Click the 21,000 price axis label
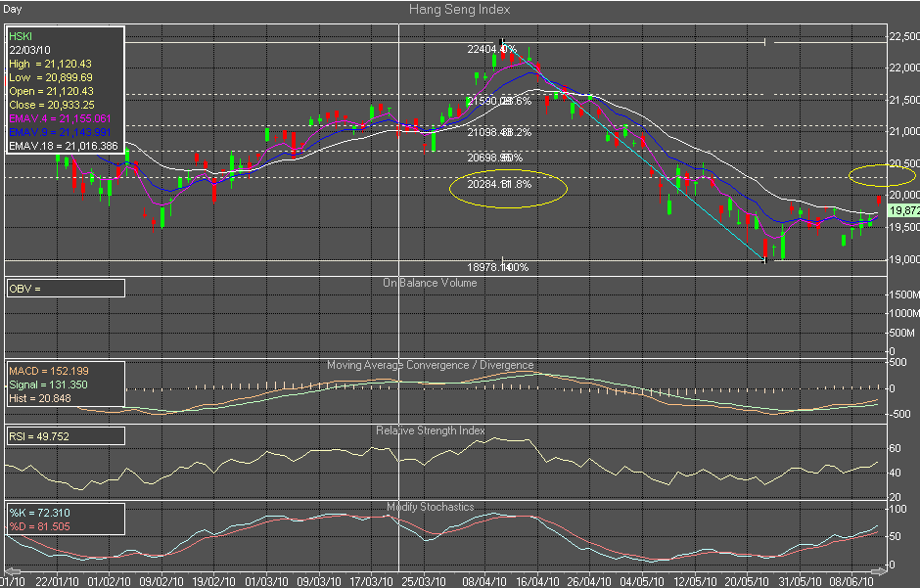Viewport: 920px width, 588px height. coord(904,131)
